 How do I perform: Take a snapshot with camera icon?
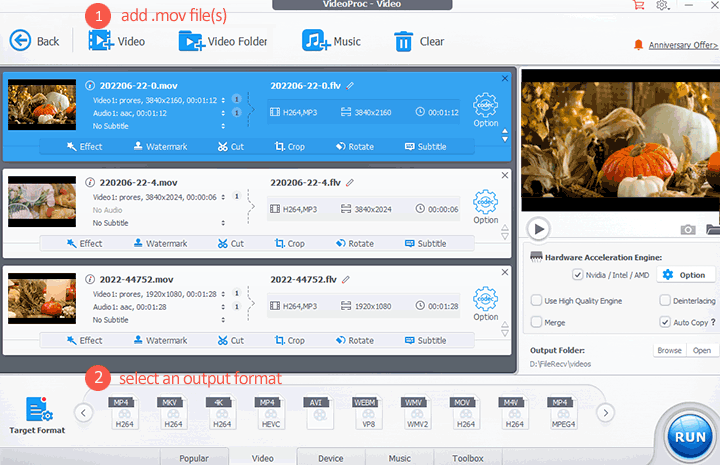point(687,229)
